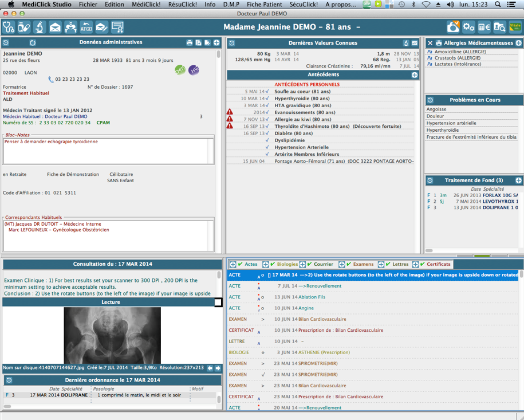Expand Antécédents with its plus button
Screen dimensions: 524x420
click(415, 75)
